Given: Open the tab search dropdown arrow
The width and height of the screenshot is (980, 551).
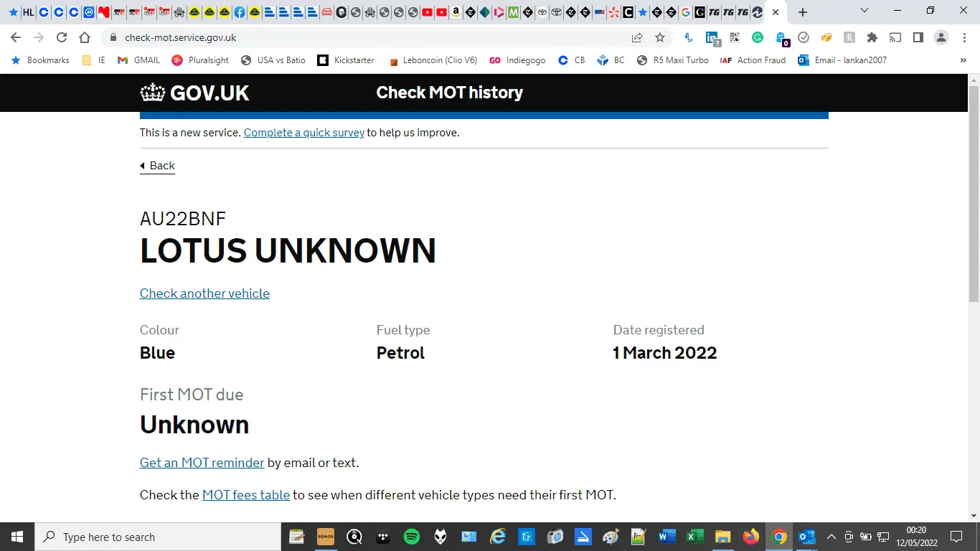Looking at the screenshot, I should [x=864, y=11].
